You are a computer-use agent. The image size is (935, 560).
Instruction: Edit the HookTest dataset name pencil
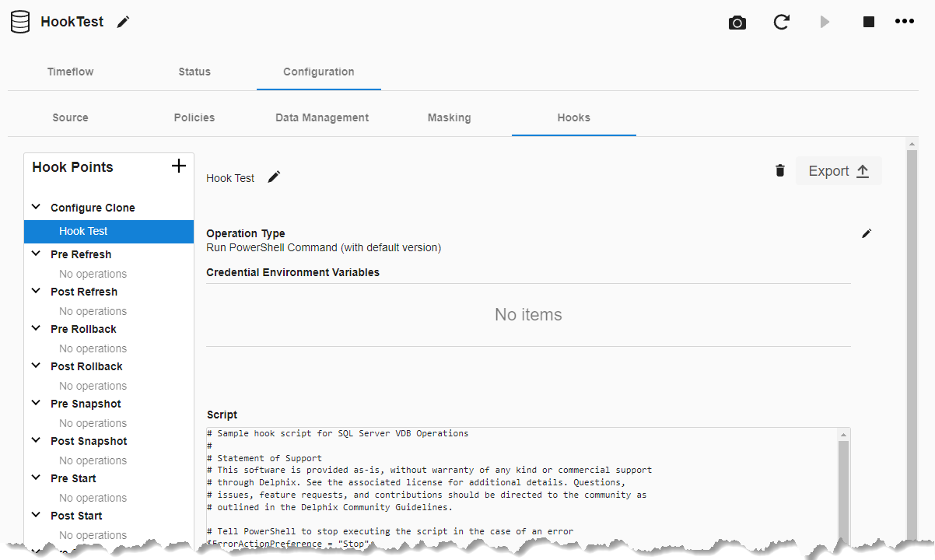pos(123,22)
